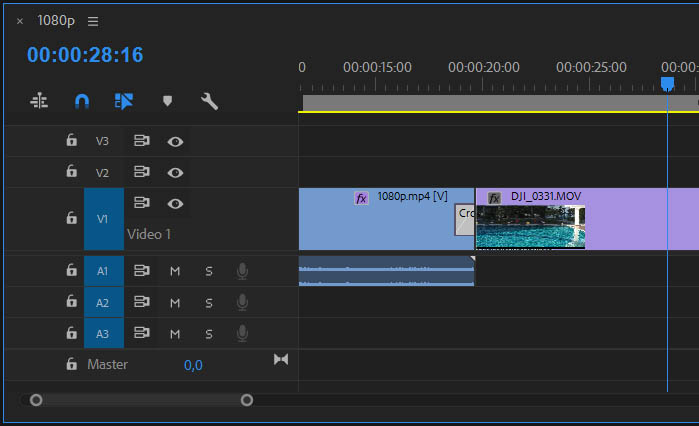Target the V2 track label

102,172
